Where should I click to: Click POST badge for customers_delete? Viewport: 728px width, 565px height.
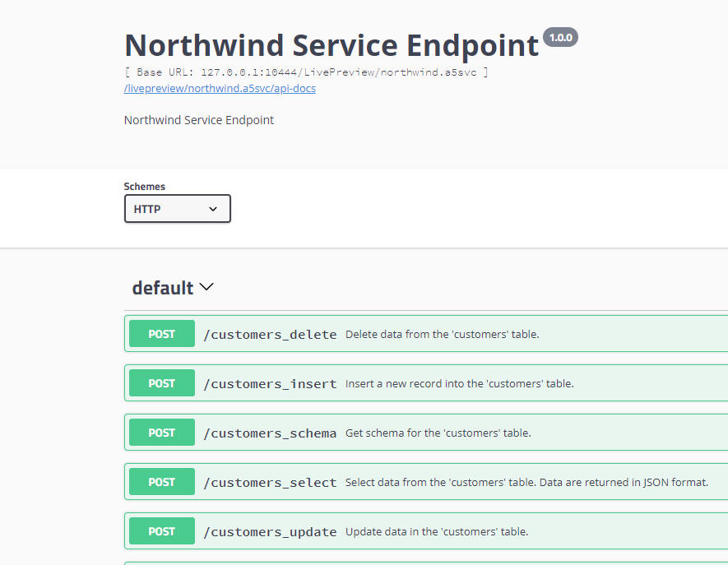161,333
